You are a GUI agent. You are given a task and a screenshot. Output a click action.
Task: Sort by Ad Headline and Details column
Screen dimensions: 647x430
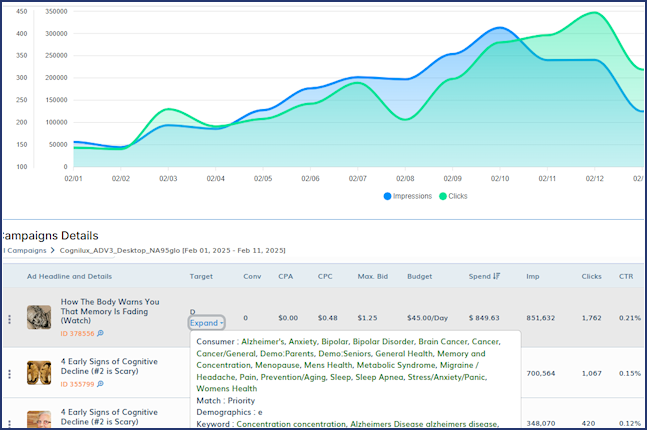pyautogui.click(x=69, y=276)
